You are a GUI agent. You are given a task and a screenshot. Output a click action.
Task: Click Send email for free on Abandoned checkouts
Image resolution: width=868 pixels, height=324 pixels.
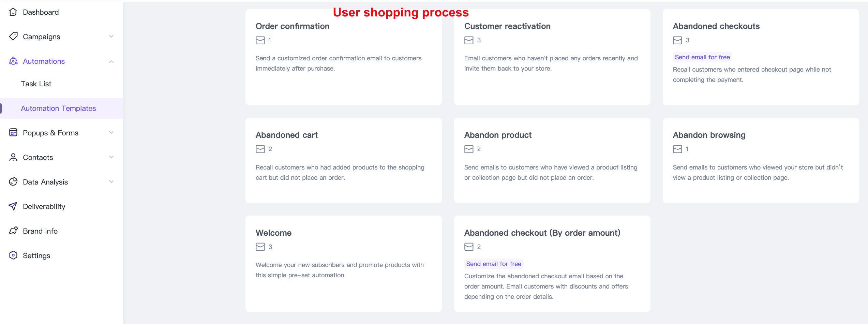point(702,57)
